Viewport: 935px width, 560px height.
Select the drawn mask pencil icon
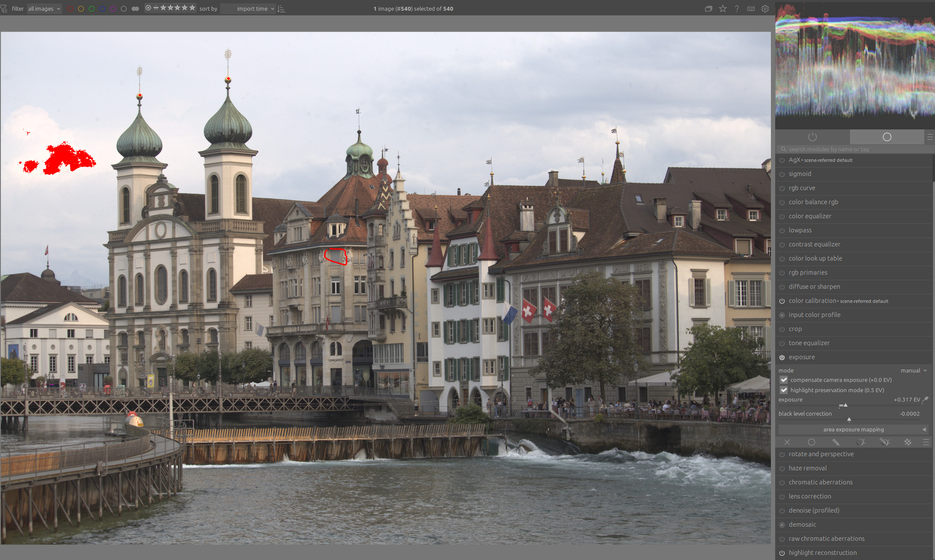(836, 442)
